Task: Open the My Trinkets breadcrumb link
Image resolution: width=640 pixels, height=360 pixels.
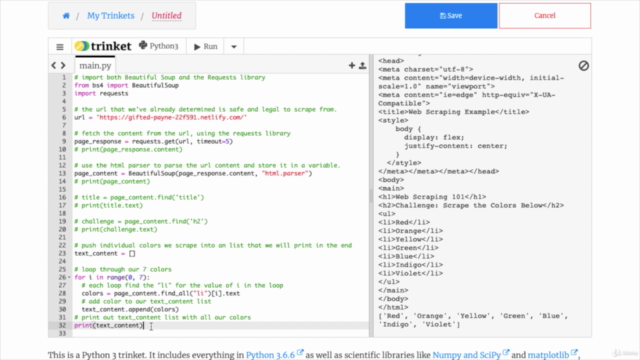Action: coord(111,16)
